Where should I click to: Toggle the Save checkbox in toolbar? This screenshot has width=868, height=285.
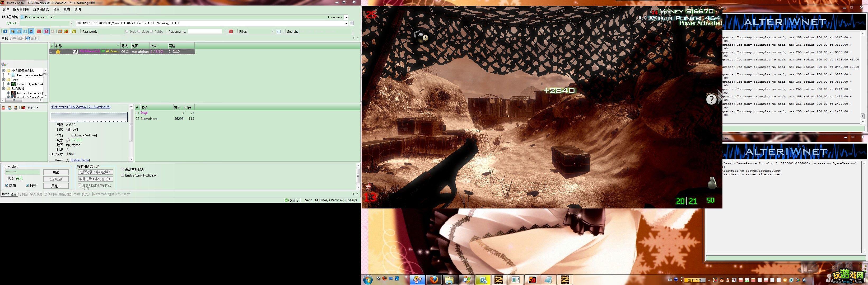click(x=139, y=31)
